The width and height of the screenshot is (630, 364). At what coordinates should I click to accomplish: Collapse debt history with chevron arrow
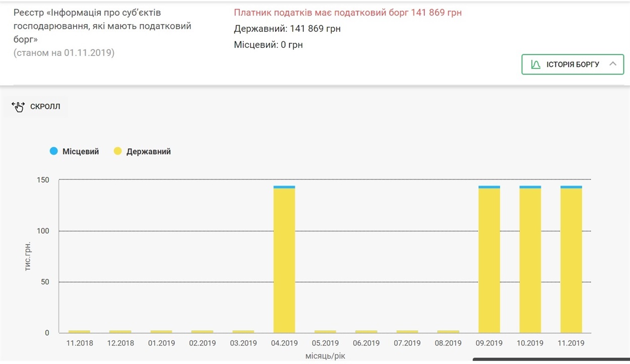coord(613,64)
